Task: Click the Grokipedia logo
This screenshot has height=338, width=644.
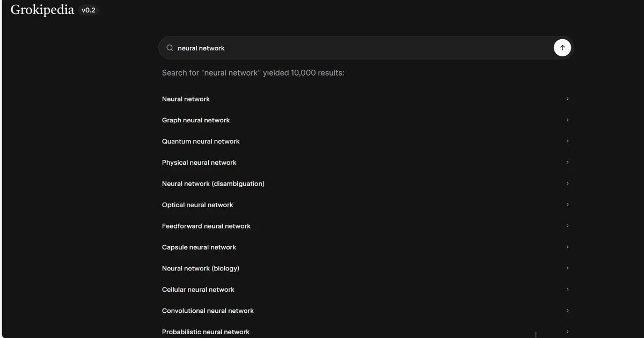Action: [x=42, y=10]
